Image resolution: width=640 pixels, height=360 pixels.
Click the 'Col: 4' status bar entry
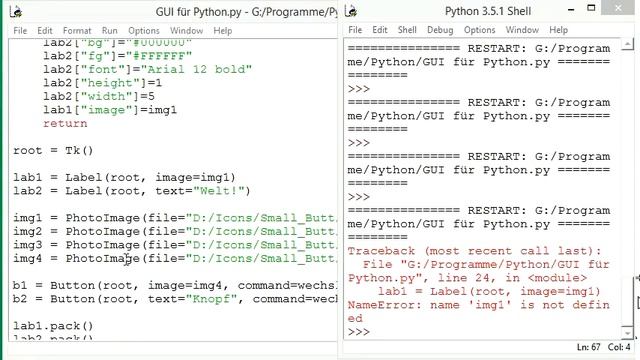[619, 347]
